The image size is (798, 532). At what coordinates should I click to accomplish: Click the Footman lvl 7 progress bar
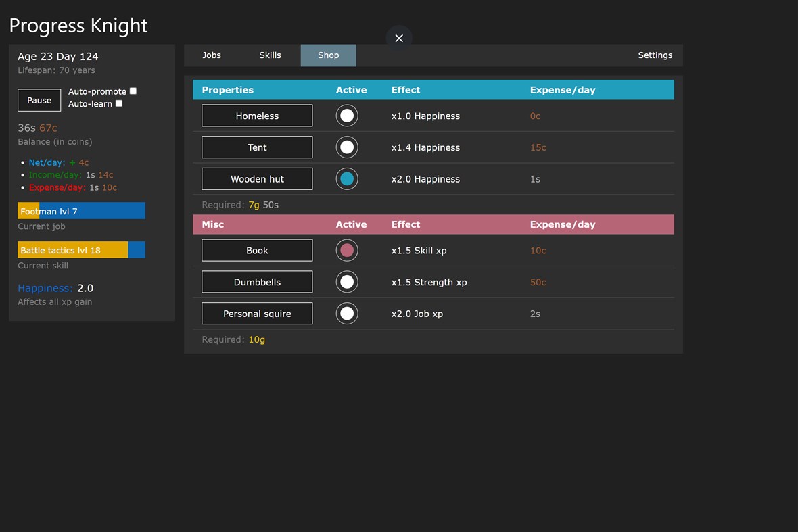[x=81, y=210]
